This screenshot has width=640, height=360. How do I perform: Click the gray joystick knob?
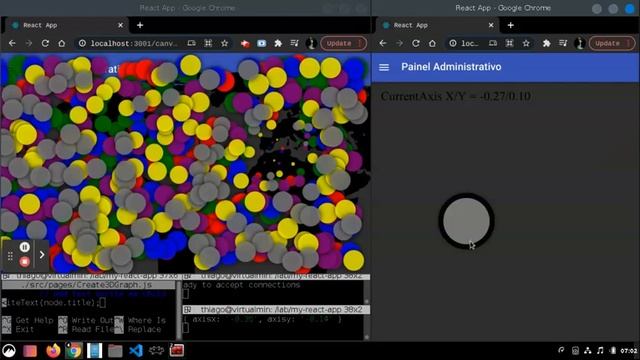click(467, 221)
